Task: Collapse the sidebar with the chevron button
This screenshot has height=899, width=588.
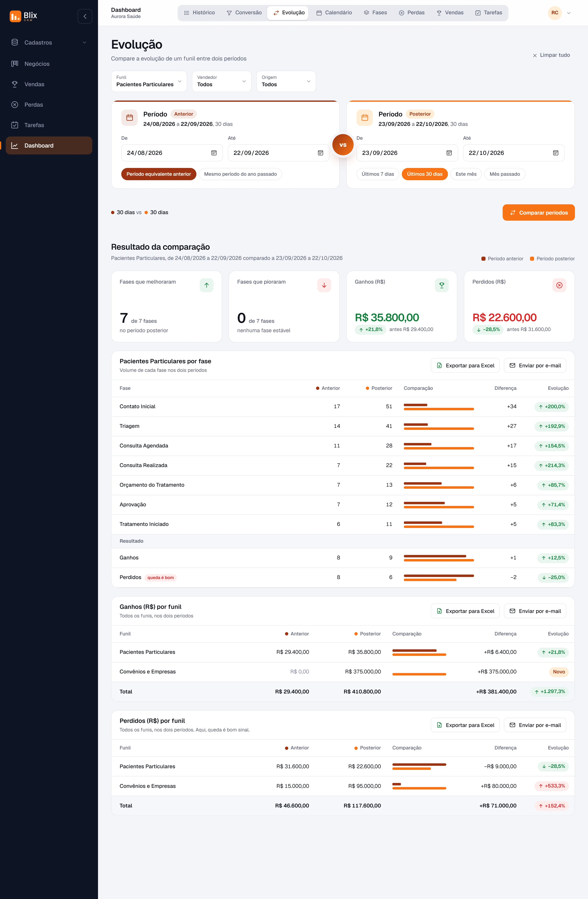Action: pyautogui.click(x=85, y=16)
